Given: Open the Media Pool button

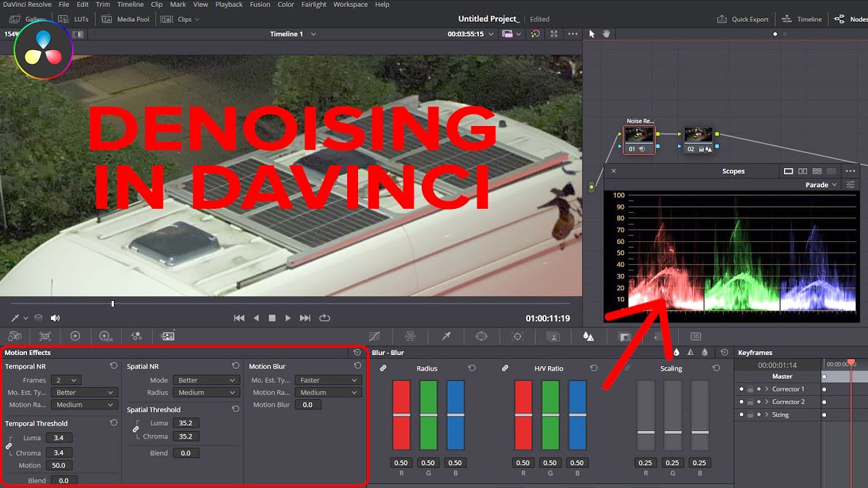Looking at the screenshot, I should pyautogui.click(x=126, y=19).
